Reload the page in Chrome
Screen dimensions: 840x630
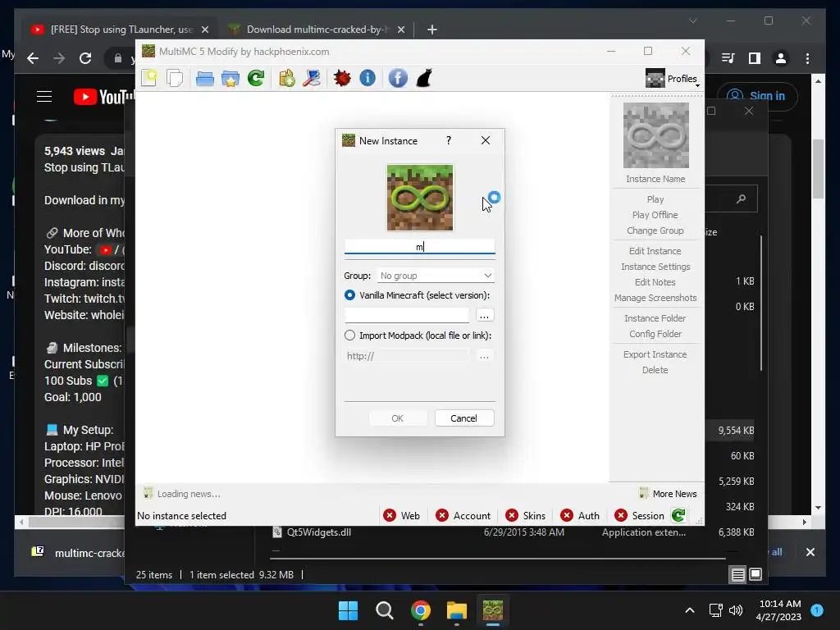pyautogui.click(x=85, y=58)
